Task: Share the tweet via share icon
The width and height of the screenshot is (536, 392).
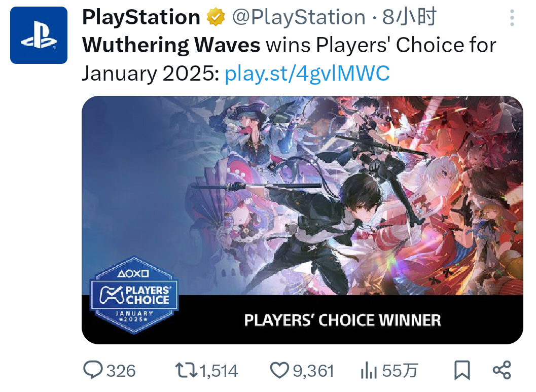Action: point(502,371)
